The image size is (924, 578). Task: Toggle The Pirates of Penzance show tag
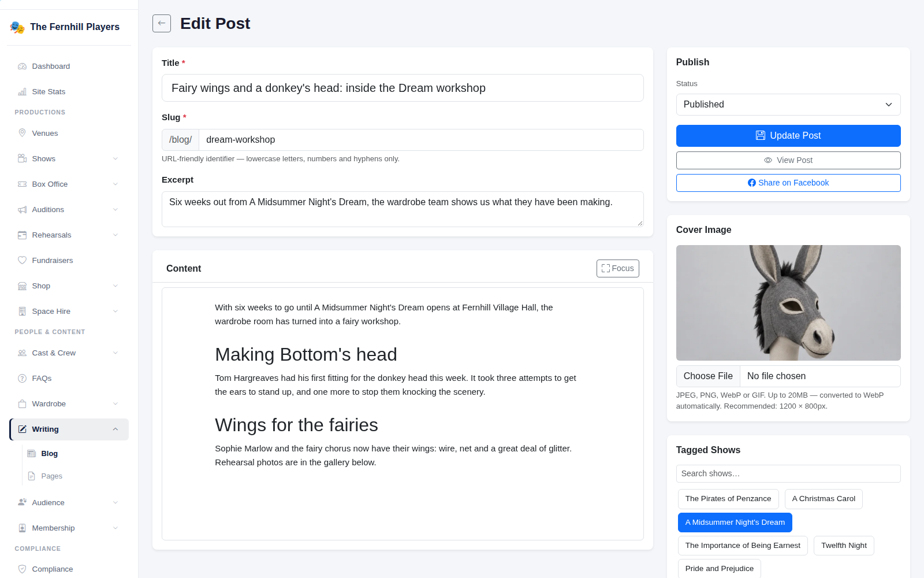point(728,499)
